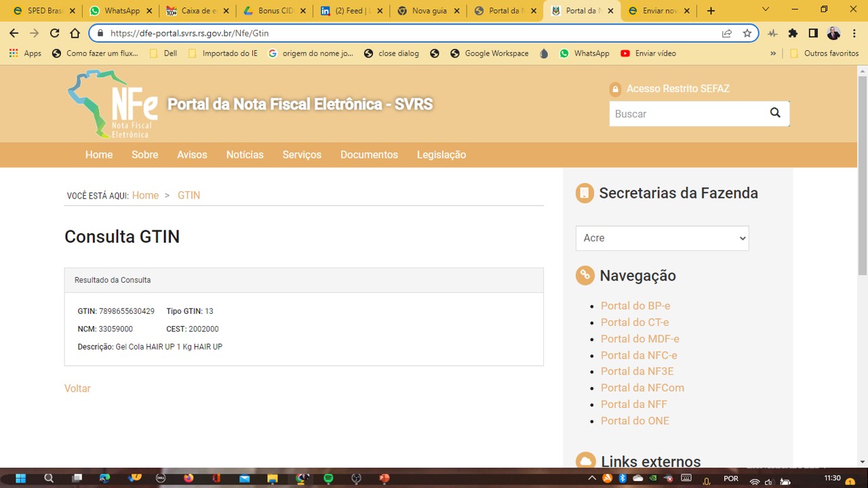Close the Caixa de e tab
This screenshot has width=868, height=488.
point(226,11)
